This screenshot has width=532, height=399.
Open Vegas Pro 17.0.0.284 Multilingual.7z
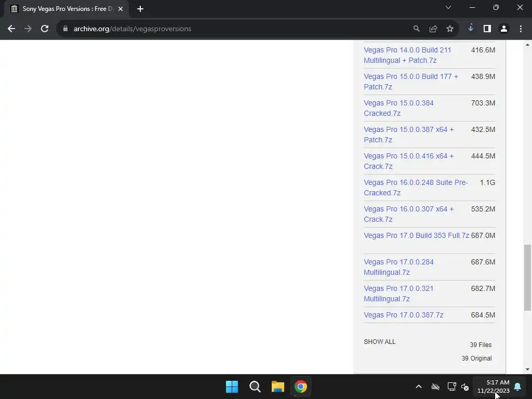point(398,267)
